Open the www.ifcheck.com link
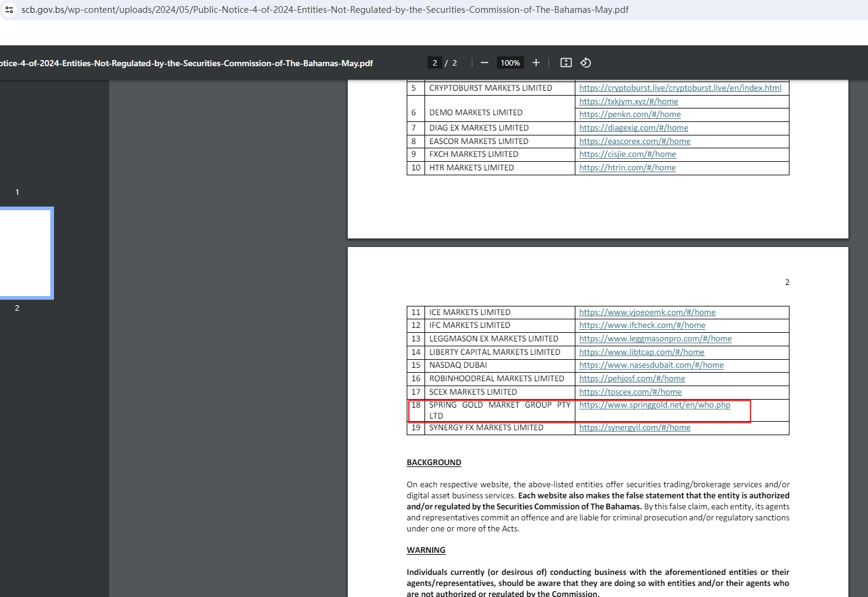Screen dimensions: 868x597 642,325
